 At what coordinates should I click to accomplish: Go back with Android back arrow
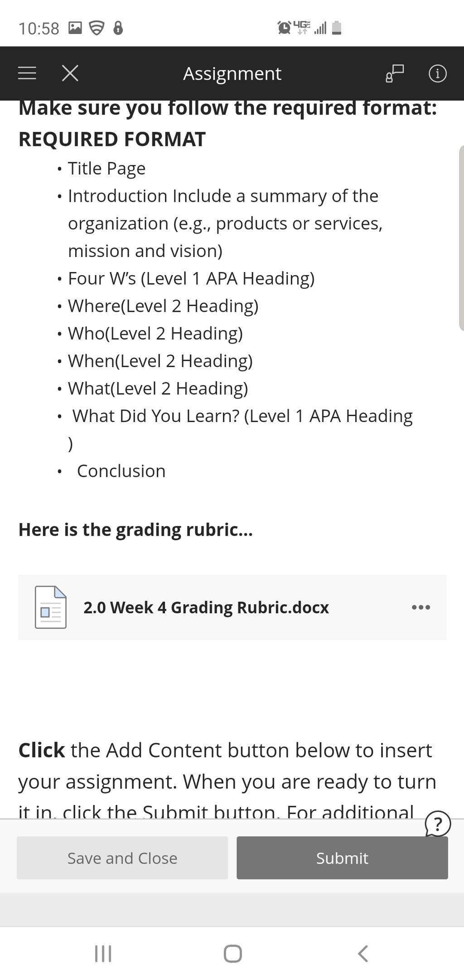[363, 953]
